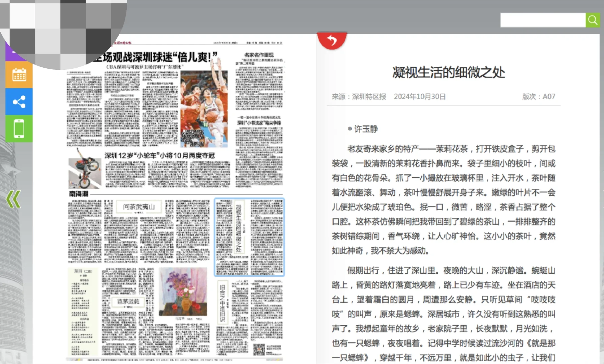Open the article 问茶武夷山
Image resolution: width=604 pixels, height=364 pixels.
coord(139,207)
